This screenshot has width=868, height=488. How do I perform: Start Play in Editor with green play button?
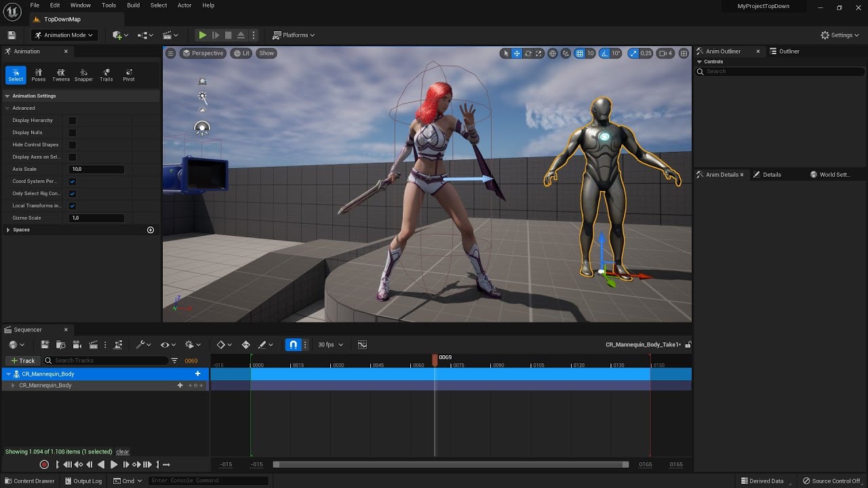tap(202, 35)
